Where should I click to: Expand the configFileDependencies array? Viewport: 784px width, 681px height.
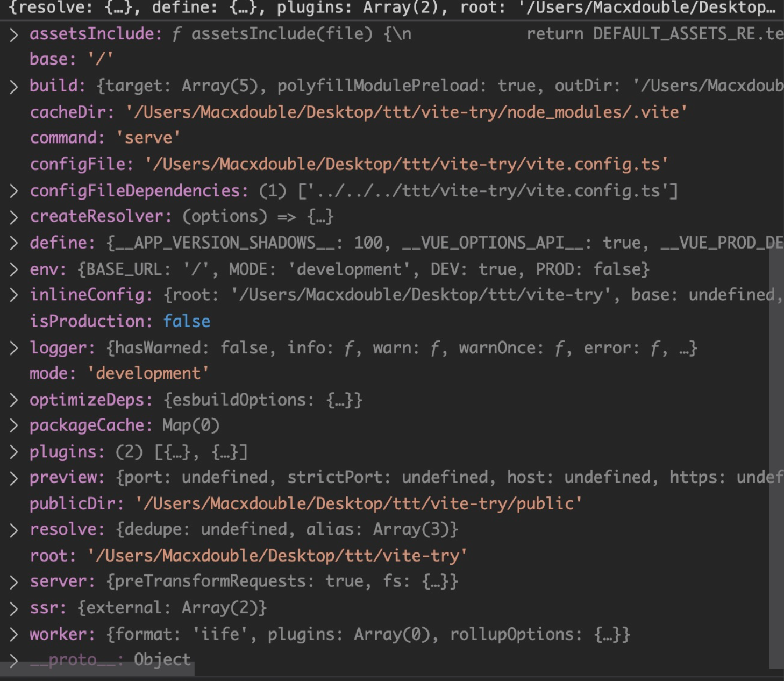(x=14, y=191)
